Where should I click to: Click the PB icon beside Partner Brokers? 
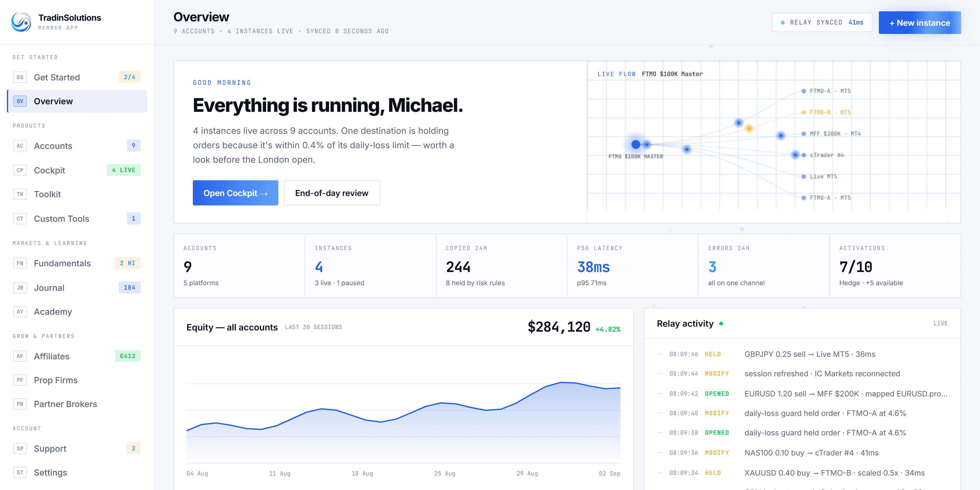point(20,404)
